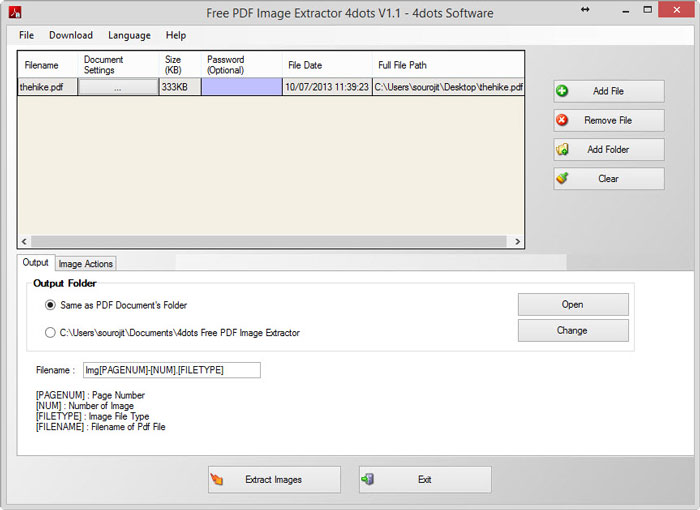Switch to the Image Actions tab
700x510 pixels.
point(86,264)
